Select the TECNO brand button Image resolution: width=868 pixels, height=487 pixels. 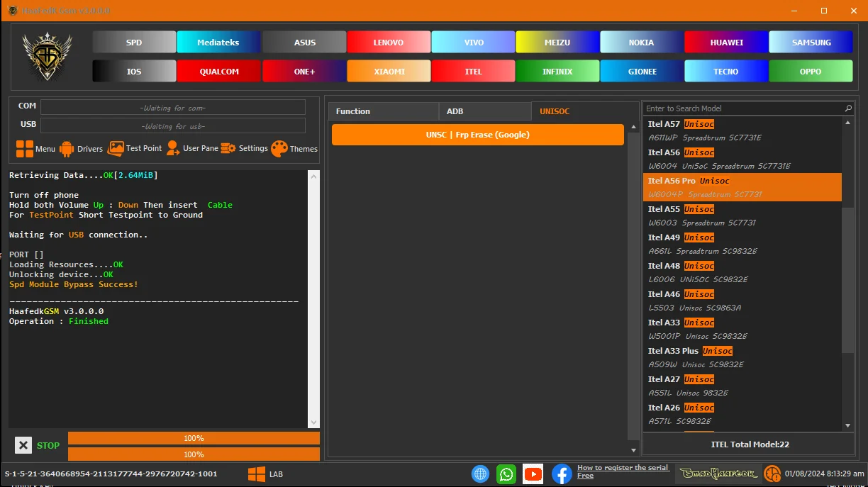(726, 72)
